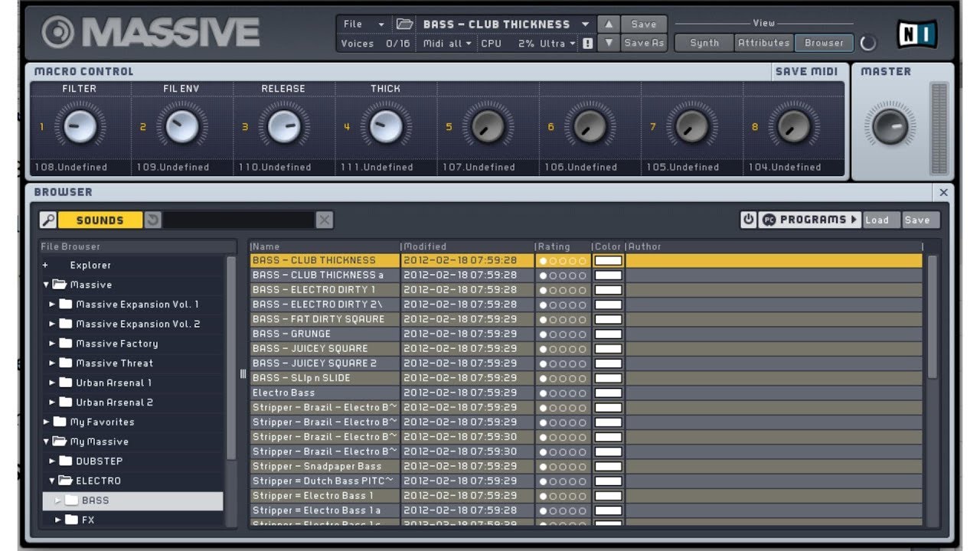Set rating for BASS - SLIp n SLIDE
This screenshot has width=980, height=551.
(563, 378)
